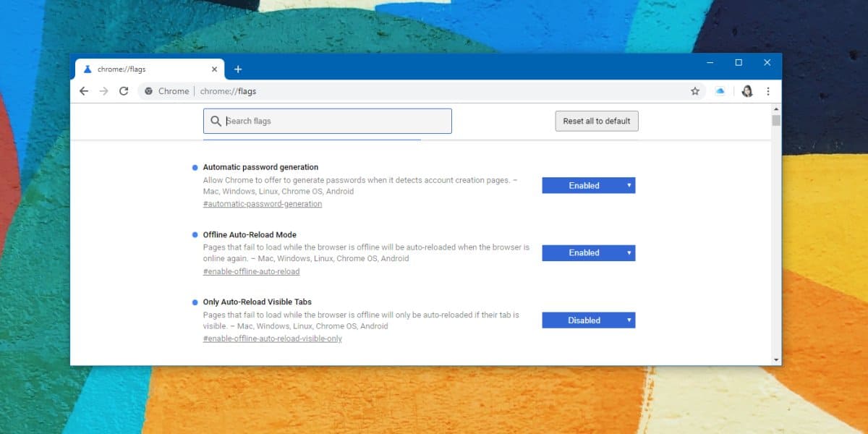Bookmark this page with the star icon
Image resolution: width=868 pixels, height=434 pixels.
694,91
